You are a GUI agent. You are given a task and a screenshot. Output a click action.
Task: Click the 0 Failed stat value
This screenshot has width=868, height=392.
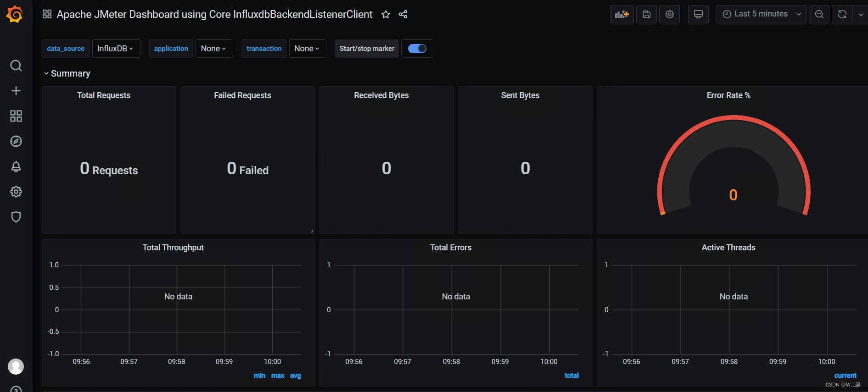tap(248, 169)
